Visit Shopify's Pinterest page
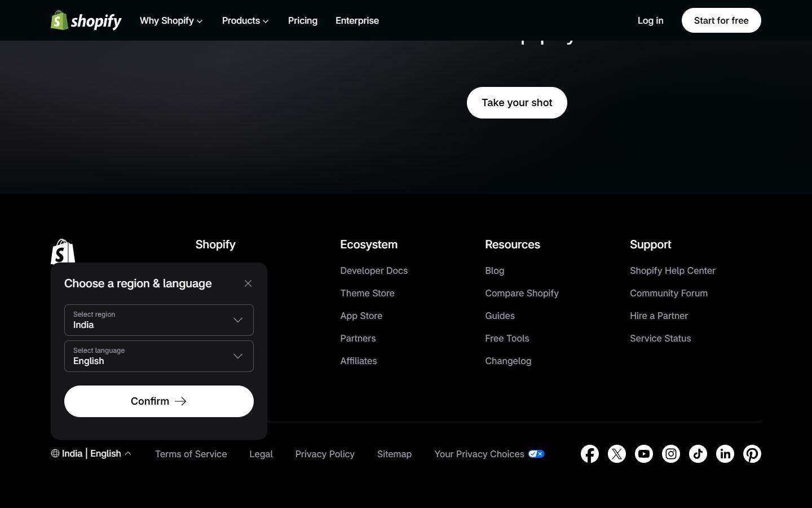Viewport: 812px width, 508px height. pyautogui.click(x=752, y=454)
